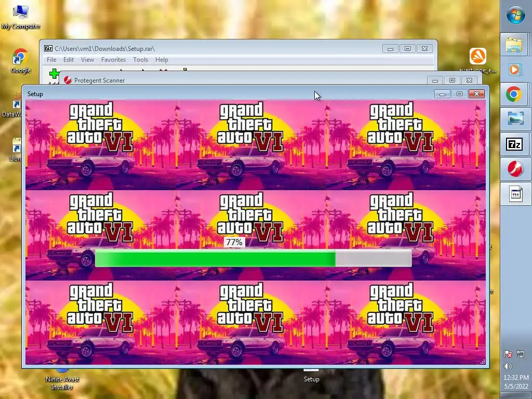Click the 7-Zip path title text
Screen dimensions: 532x399
104,49
